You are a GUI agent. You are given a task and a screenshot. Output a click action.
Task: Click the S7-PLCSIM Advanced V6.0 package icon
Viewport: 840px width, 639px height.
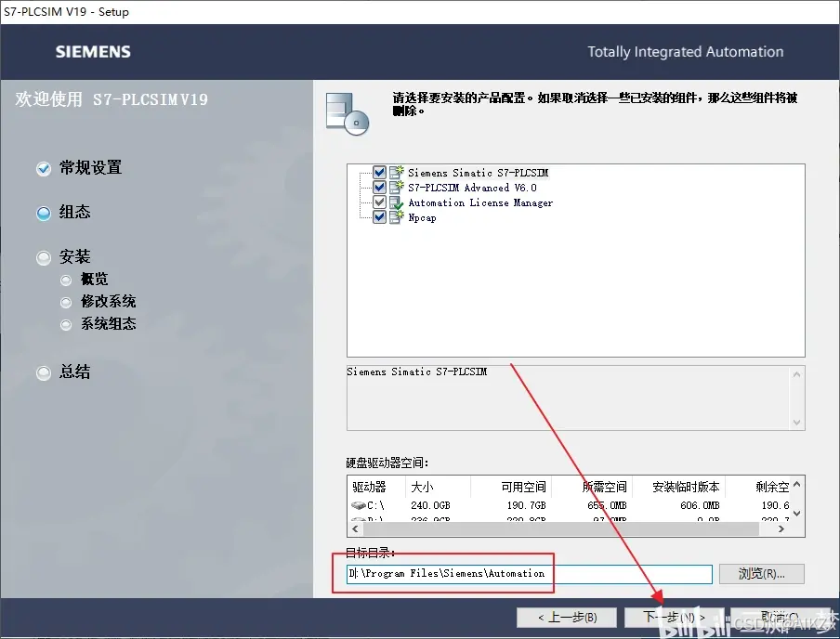coord(397,188)
